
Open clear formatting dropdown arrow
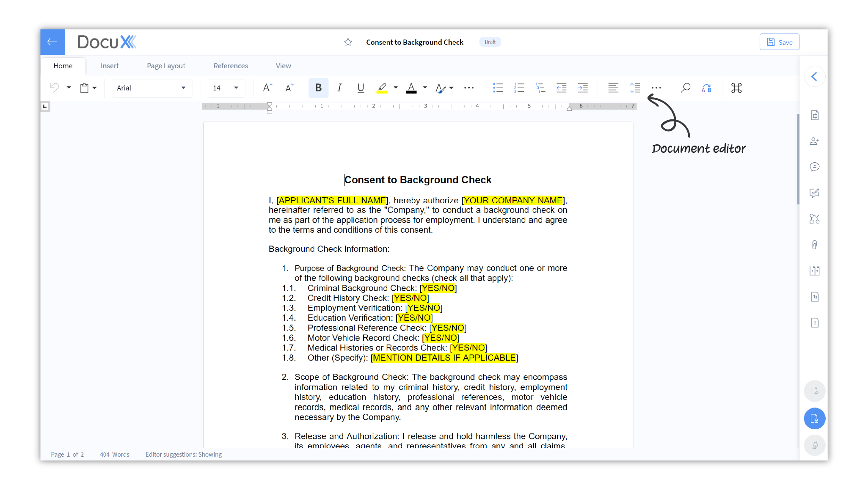tap(452, 88)
